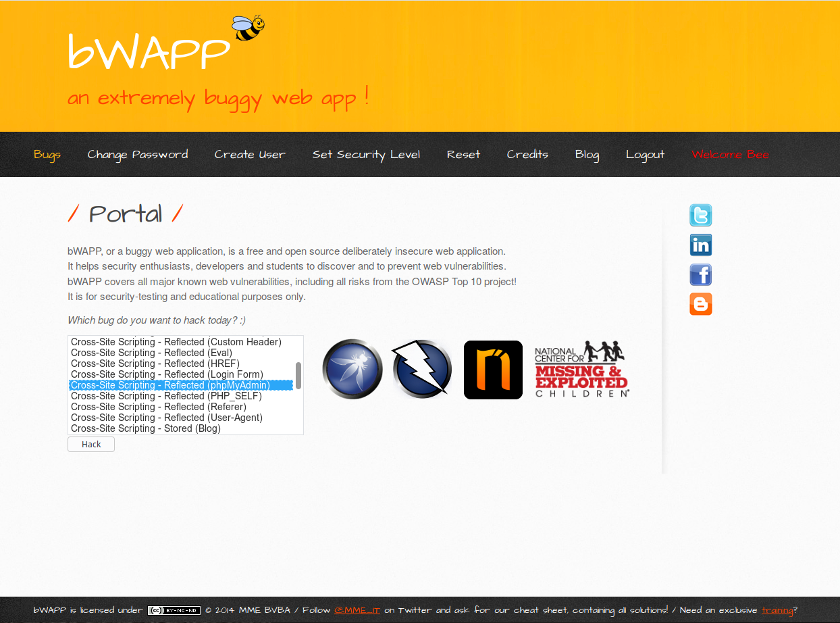This screenshot has width=840, height=623.
Task: Open Set Security Level
Action: click(x=366, y=154)
